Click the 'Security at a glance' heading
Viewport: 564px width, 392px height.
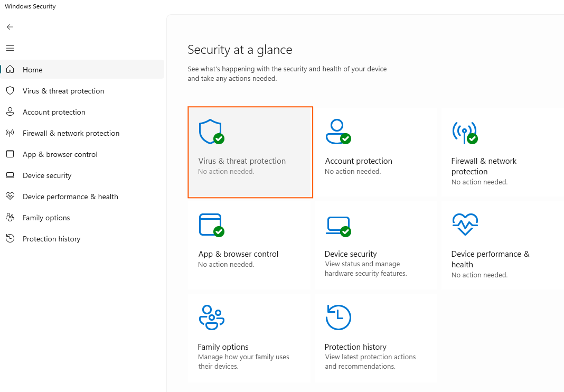pos(240,50)
